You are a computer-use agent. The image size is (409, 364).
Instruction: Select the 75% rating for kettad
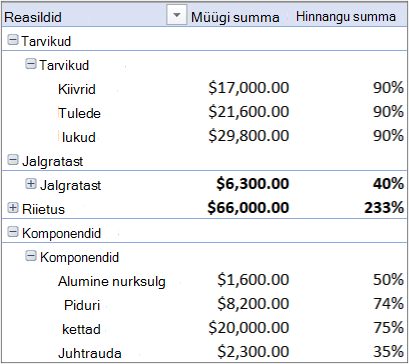tap(388, 328)
